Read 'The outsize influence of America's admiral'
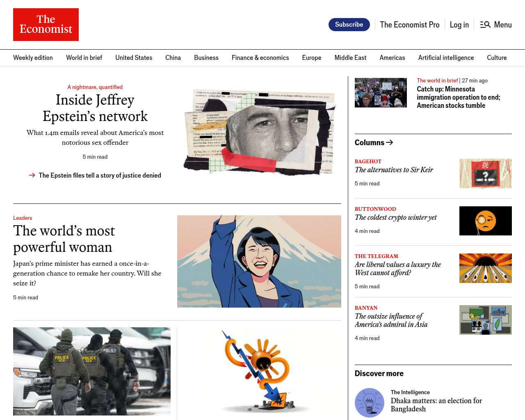525x420 pixels. pyautogui.click(x=391, y=320)
